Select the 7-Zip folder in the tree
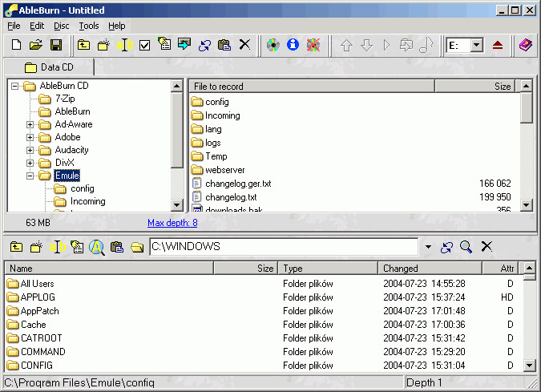Viewport: 541px width, 392px height. pyautogui.click(x=65, y=99)
